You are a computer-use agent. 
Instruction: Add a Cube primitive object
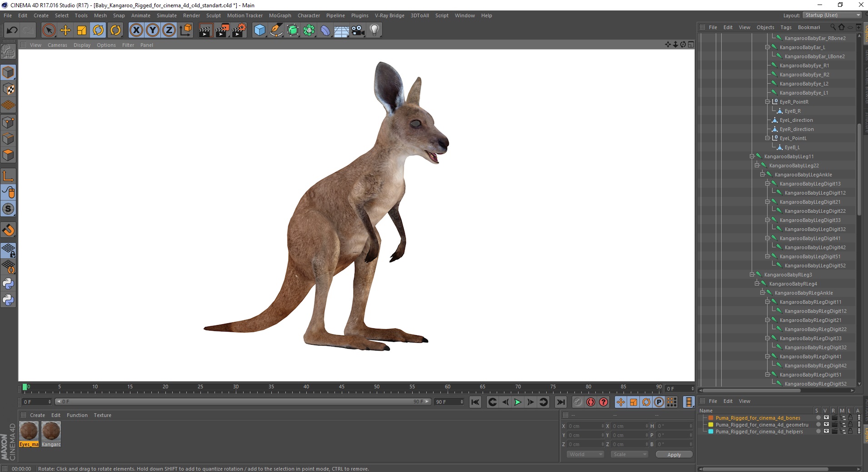(259, 30)
